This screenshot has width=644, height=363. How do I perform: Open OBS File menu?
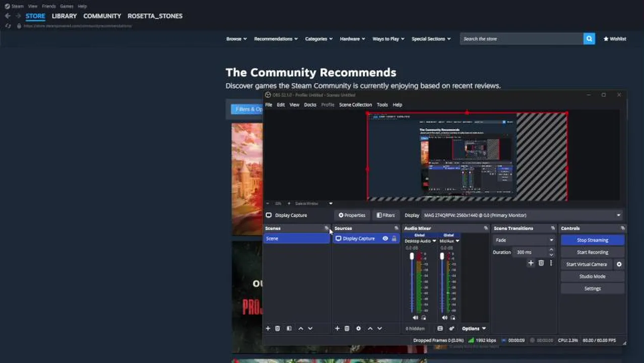click(x=269, y=105)
